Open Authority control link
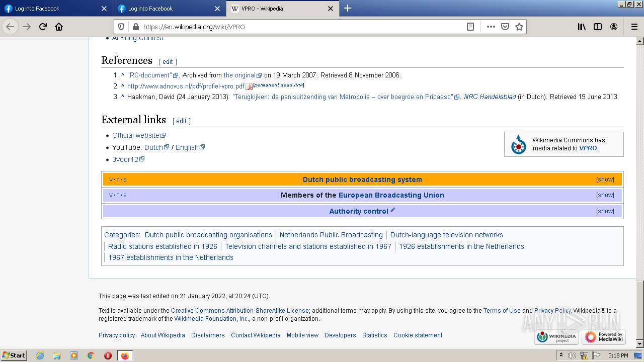Screen dimensions: 644x362 [359, 211]
